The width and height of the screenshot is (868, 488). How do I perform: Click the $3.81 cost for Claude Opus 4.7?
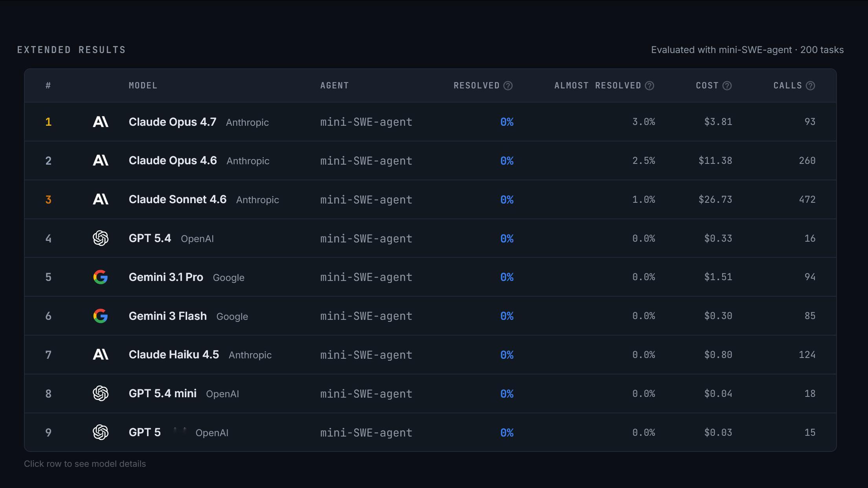tap(718, 122)
